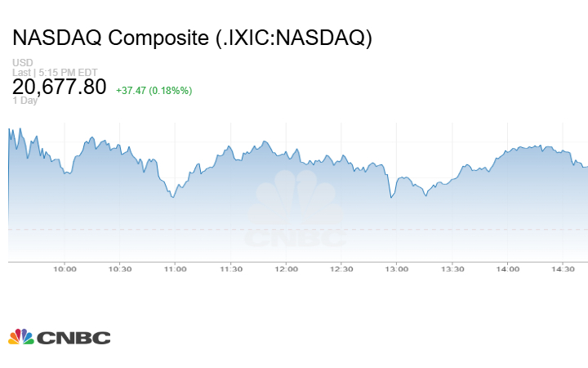Click the green +37.47 (0.18%) change
The height and width of the screenshot is (368, 588).
tap(154, 90)
